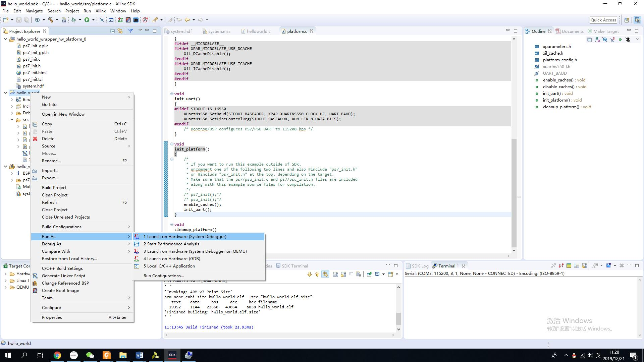
Task: Click the New file toolbar icon
Action: [6, 20]
